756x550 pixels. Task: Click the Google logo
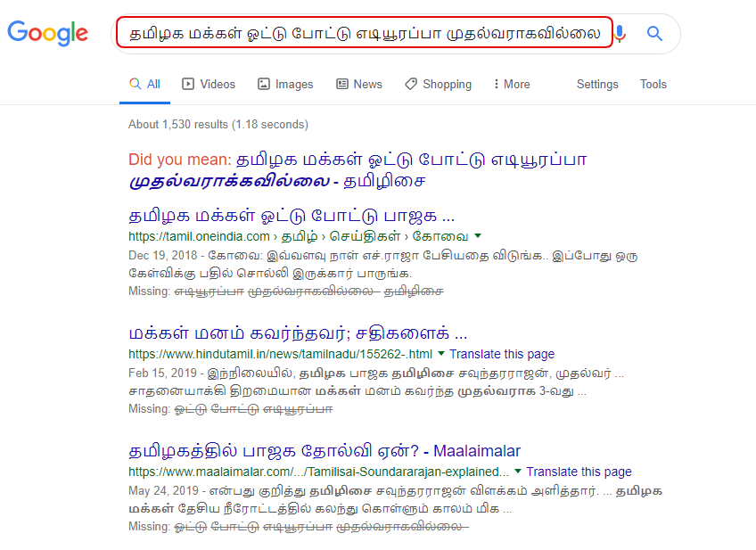click(x=48, y=33)
